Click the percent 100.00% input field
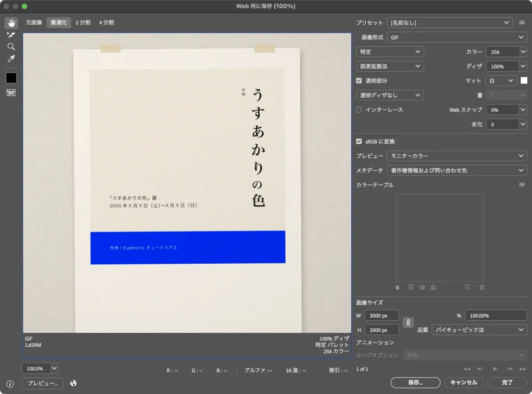The image size is (532, 394). tap(496, 315)
